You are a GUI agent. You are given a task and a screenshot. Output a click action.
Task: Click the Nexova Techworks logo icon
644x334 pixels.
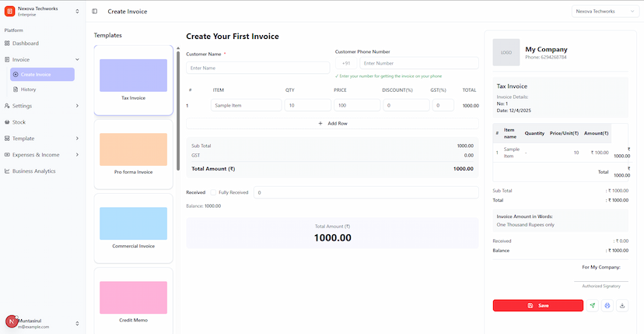click(9, 11)
